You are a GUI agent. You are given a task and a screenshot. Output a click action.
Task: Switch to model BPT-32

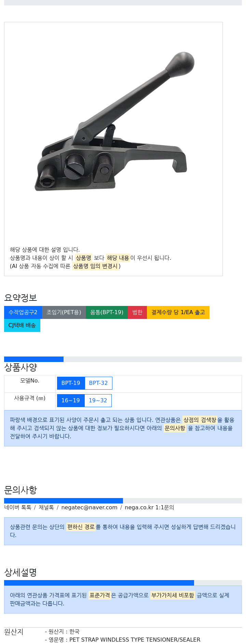point(98,383)
